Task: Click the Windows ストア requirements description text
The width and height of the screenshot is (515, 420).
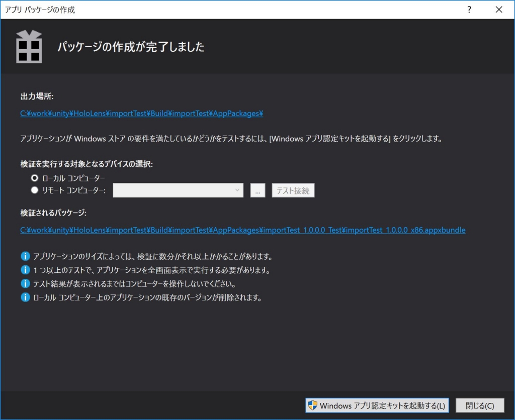Action: click(231, 139)
